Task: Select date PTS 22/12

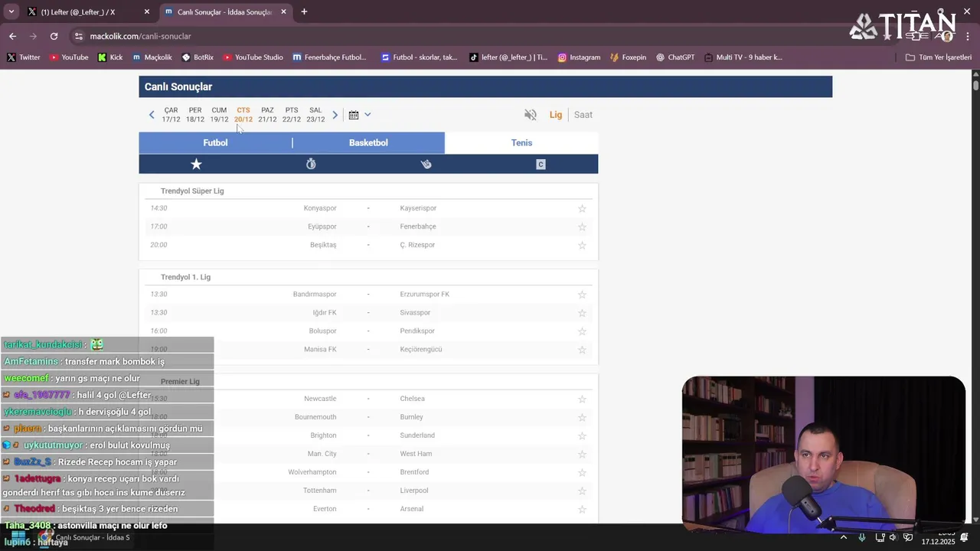Action: coord(292,115)
